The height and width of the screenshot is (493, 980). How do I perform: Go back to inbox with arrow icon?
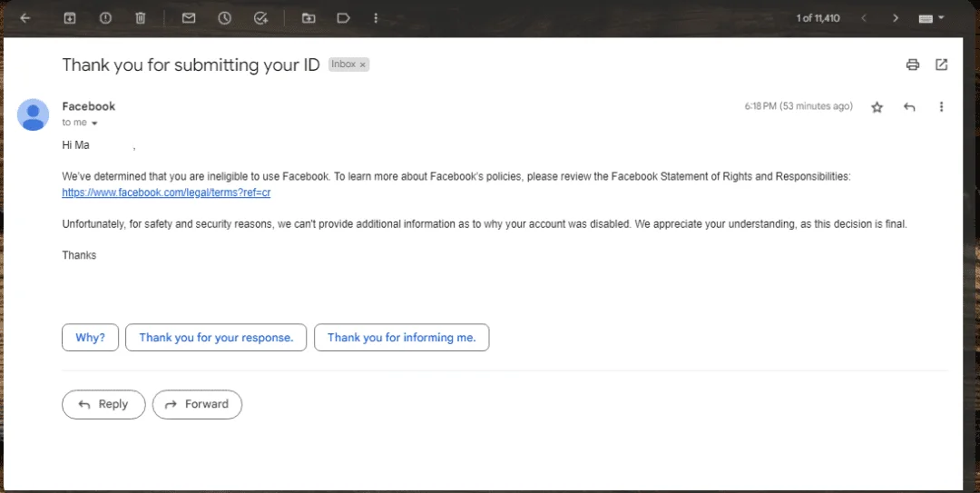pyautogui.click(x=25, y=18)
